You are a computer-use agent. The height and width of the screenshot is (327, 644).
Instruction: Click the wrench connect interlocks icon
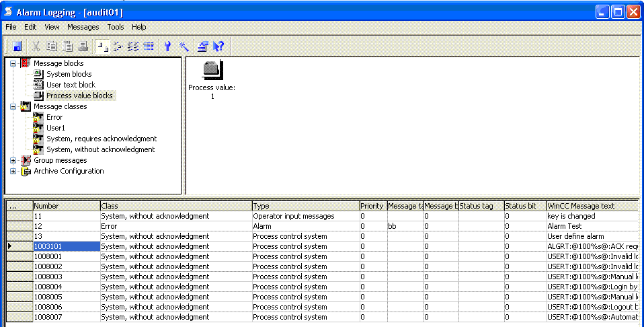pyautogui.click(x=167, y=46)
